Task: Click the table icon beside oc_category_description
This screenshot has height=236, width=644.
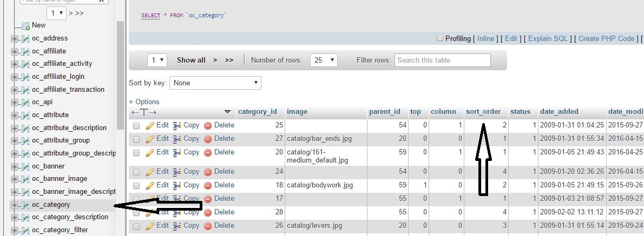Action: pyautogui.click(x=25, y=218)
